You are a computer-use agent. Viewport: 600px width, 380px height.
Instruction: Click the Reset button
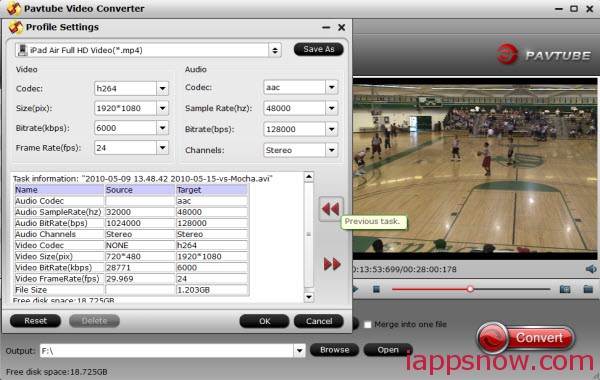coord(36,321)
